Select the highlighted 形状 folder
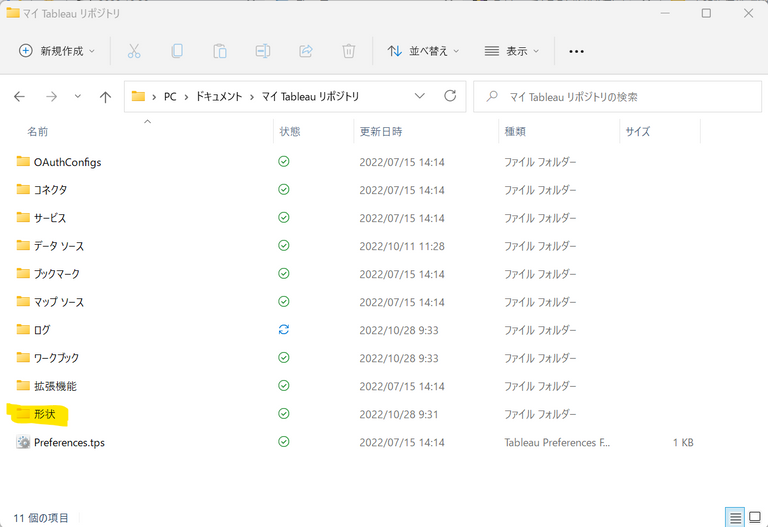Image resolution: width=768 pixels, height=527 pixels. pyautogui.click(x=45, y=414)
